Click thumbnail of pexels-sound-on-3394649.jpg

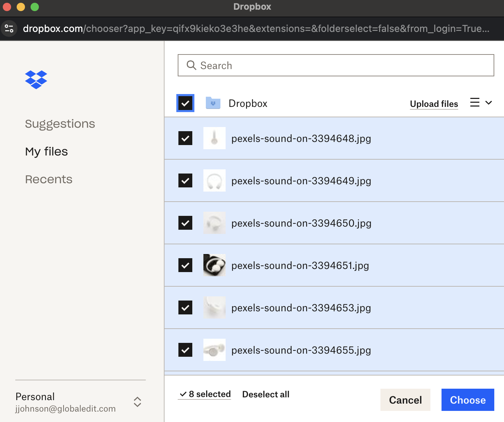pos(215,180)
